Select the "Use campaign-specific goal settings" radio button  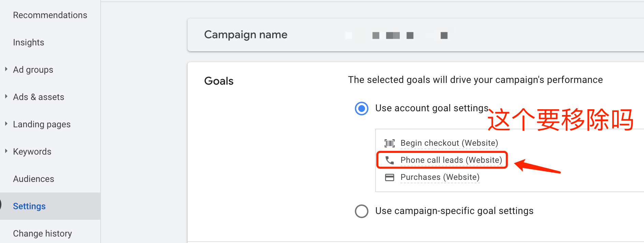pos(361,211)
